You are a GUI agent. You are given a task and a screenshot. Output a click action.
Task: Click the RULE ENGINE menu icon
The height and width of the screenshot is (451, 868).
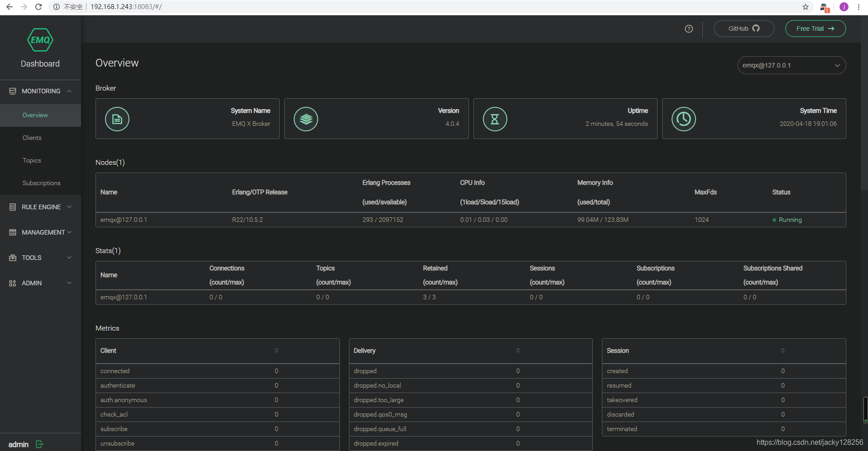13,207
